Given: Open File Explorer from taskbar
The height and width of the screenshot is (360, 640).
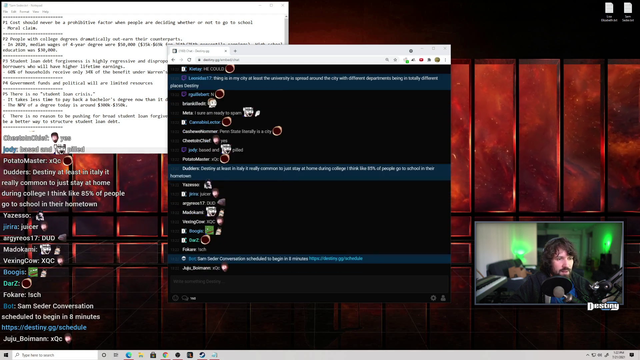Looking at the screenshot, I should tap(141, 355).
